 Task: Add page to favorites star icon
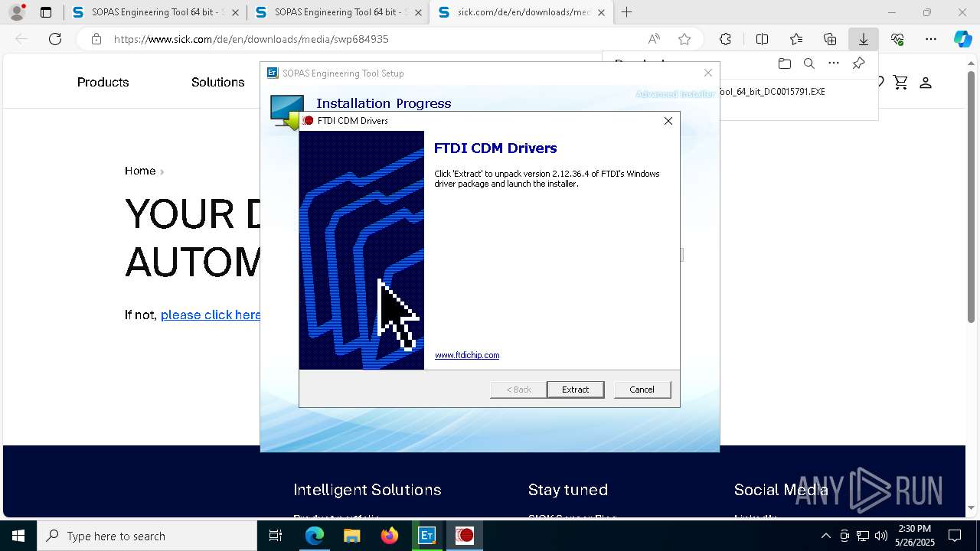[x=684, y=39]
